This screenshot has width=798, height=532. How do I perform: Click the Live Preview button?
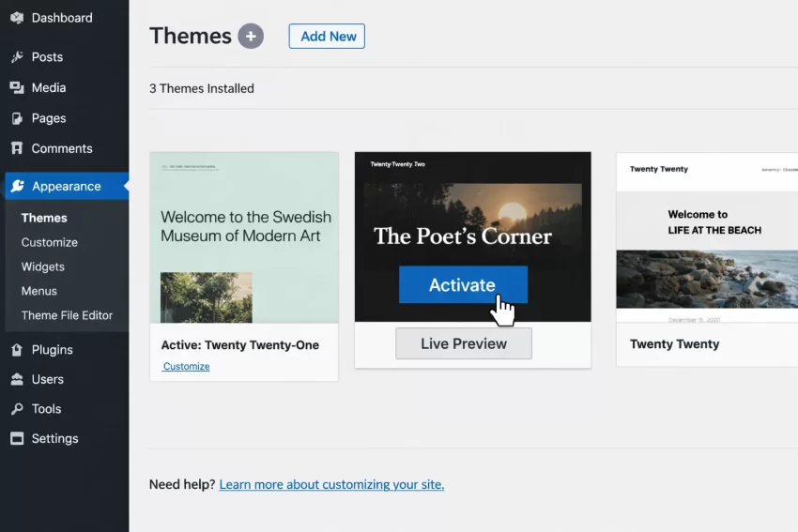coord(464,343)
